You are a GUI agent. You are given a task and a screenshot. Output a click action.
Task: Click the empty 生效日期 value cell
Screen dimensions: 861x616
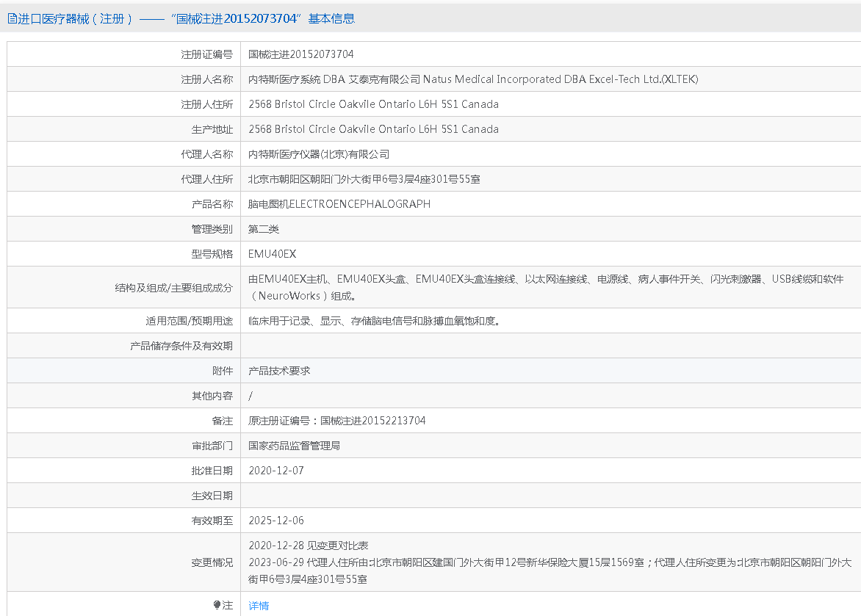point(550,496)
